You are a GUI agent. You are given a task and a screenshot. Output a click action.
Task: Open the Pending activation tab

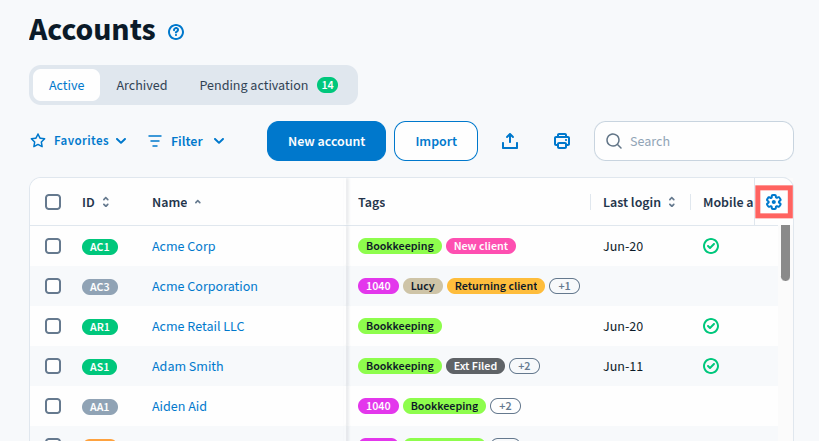click(267, 85)
